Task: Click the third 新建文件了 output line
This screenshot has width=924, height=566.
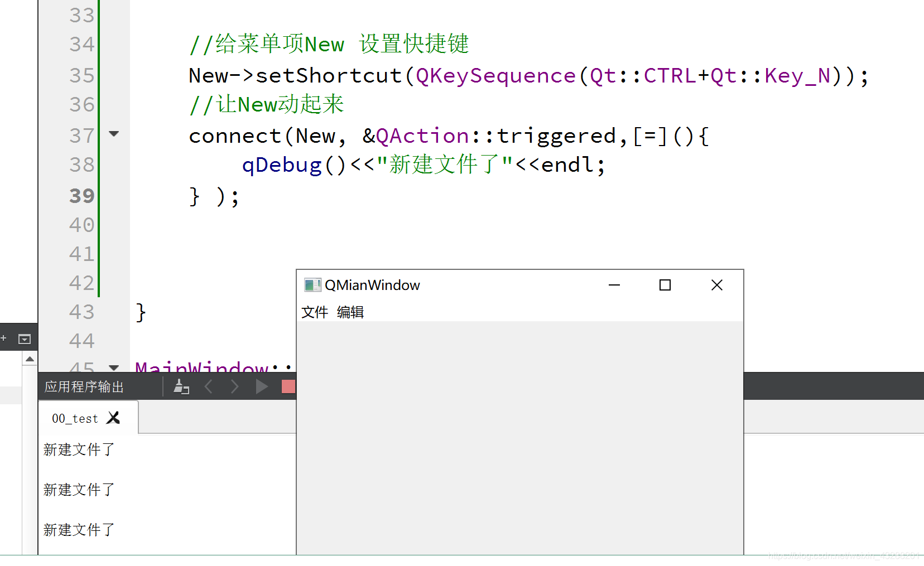Action: [79, 530]
